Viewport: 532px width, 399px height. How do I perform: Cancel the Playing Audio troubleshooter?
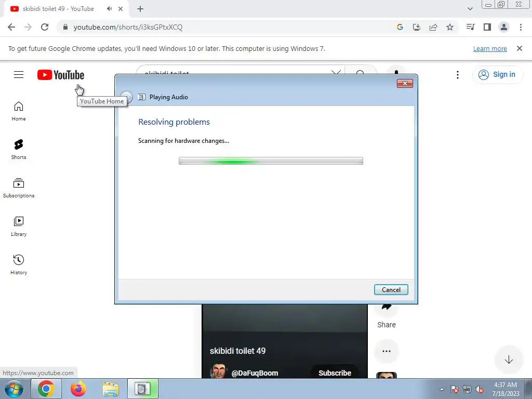point(391,290)
